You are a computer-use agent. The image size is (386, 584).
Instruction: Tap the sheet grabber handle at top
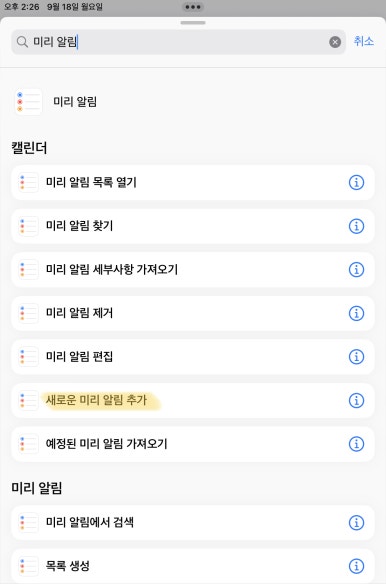(x=193, y=23)
